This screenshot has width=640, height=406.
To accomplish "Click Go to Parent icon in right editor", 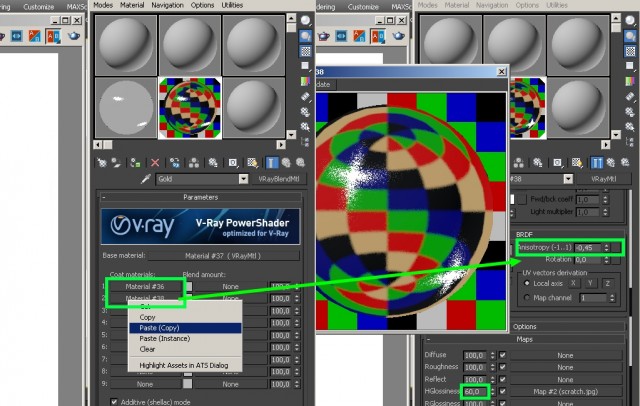I will [611, 163].
